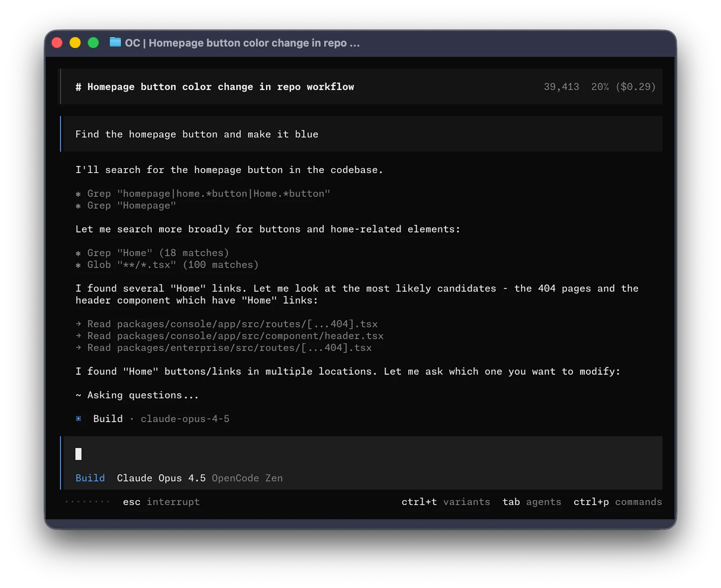Click the token count 39,413
Screen dimensions: 721x588
[x=561, y=87]
